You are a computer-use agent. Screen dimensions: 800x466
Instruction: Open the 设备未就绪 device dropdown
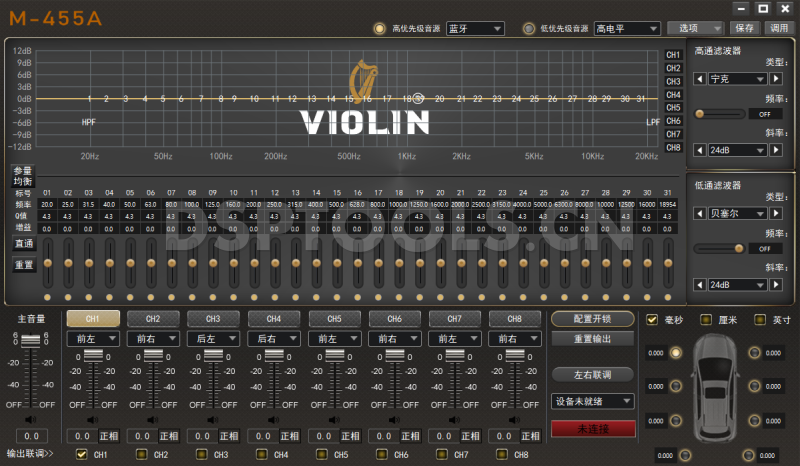(593, 401)
